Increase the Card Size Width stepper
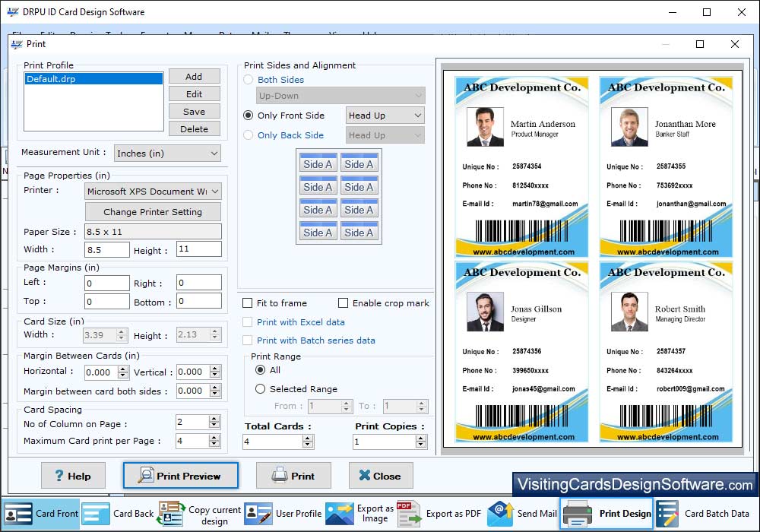The image size is (760, 532). [122, 332]
